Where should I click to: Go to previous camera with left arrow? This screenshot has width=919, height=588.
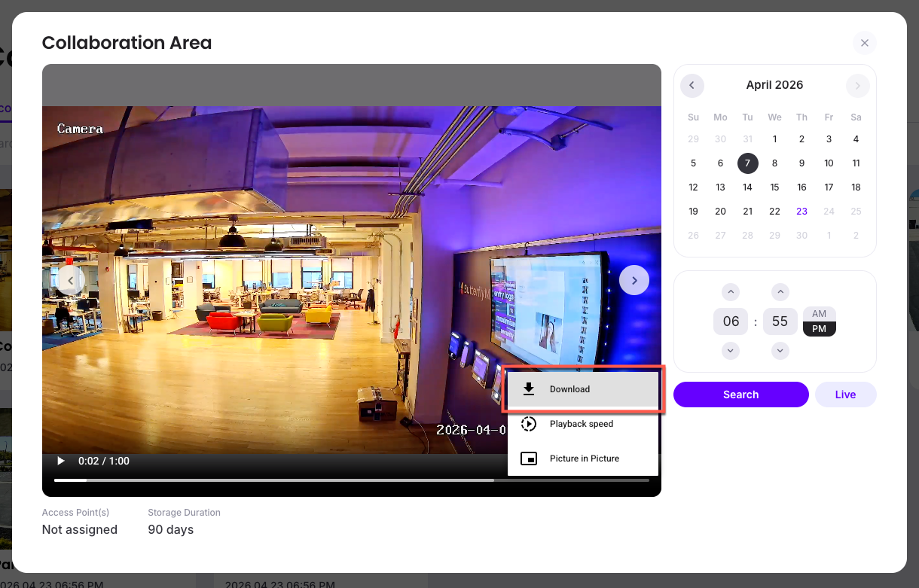click(x=70, y=280)
